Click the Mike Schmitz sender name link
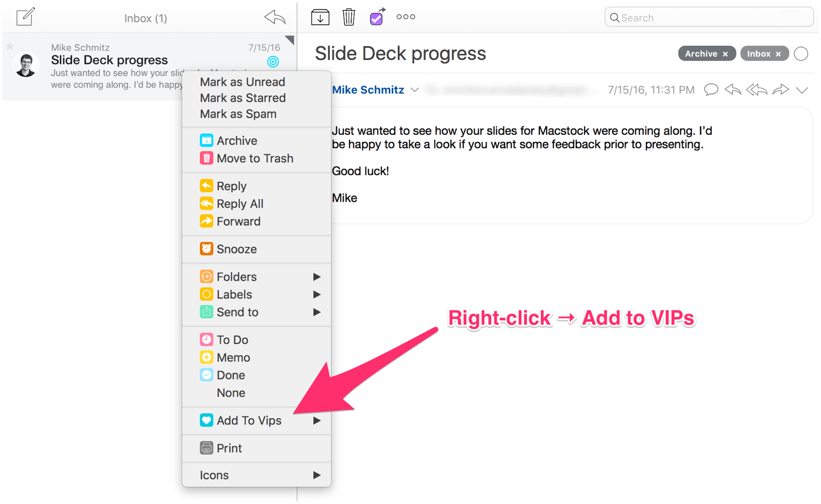This screenshot has width=821, height=504. coord(368,90)
